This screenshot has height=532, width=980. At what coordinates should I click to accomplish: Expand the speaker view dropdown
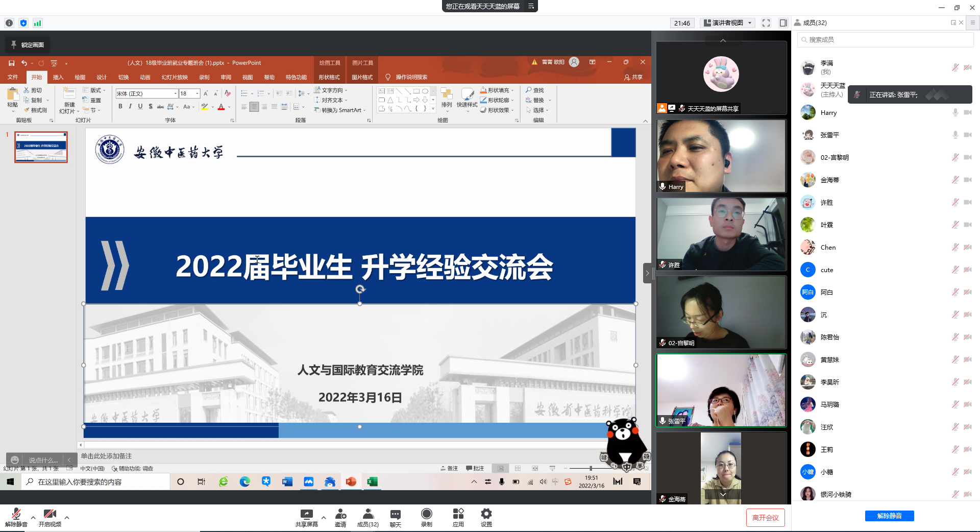click(750, 23)
